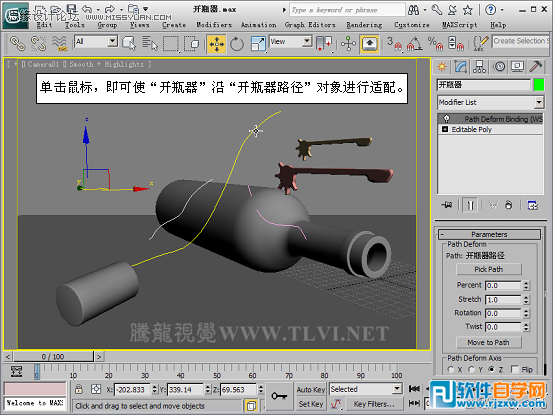The height and width of the screenshot is (415, 553).
Task: Toggle 3D Snaps
Action: (394, 44)
